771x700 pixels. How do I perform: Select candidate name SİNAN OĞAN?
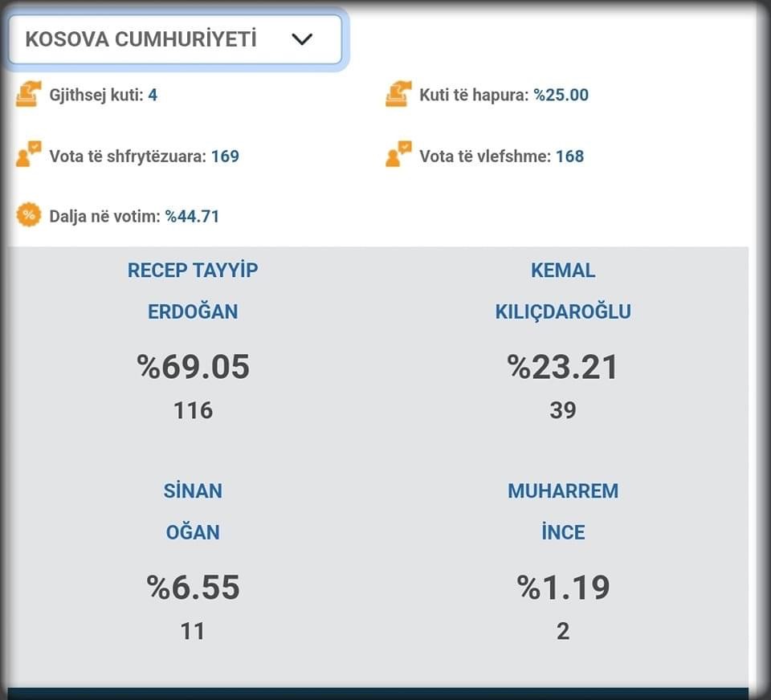[193, 511]
